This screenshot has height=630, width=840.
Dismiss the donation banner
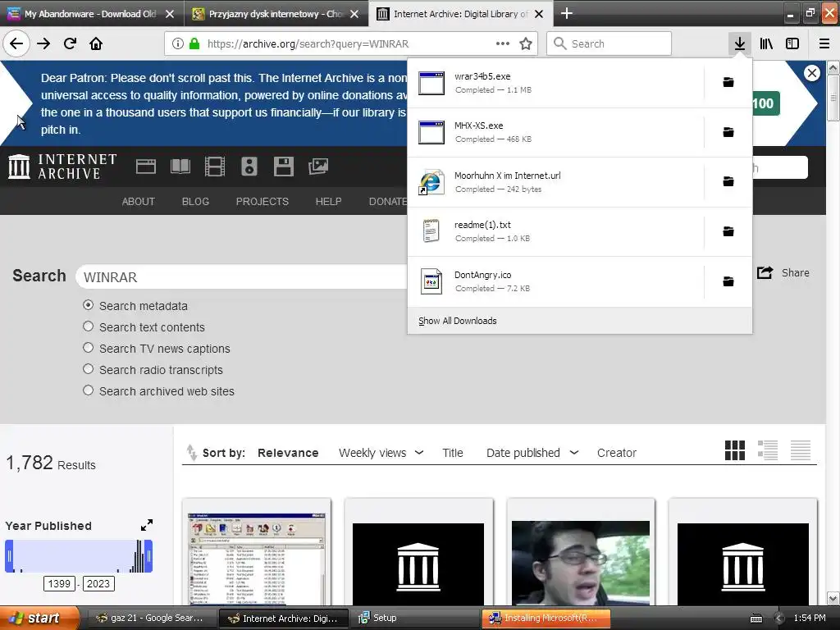click(x=811, y=73)
